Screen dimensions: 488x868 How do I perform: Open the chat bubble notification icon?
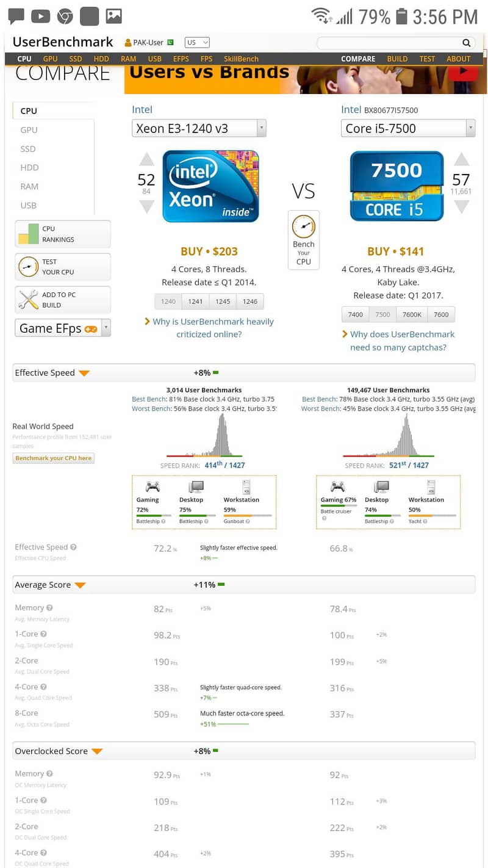16,16
